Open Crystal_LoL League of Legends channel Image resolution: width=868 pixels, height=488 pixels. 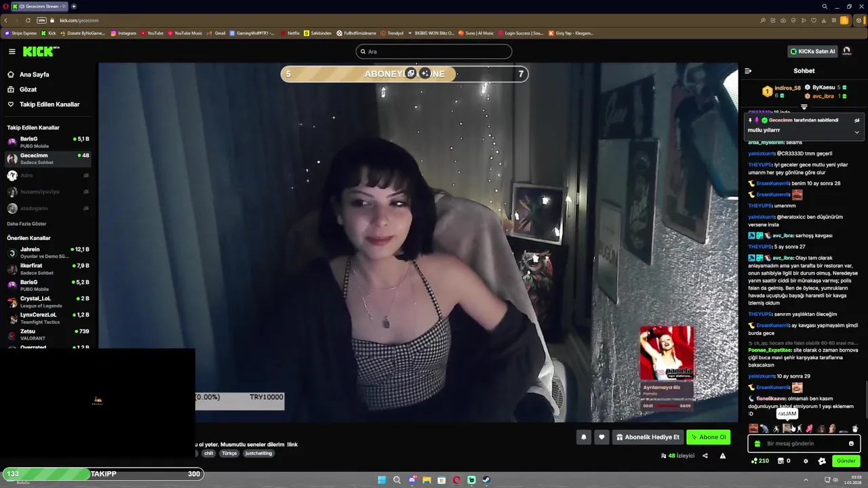click(x=47, y=302)
